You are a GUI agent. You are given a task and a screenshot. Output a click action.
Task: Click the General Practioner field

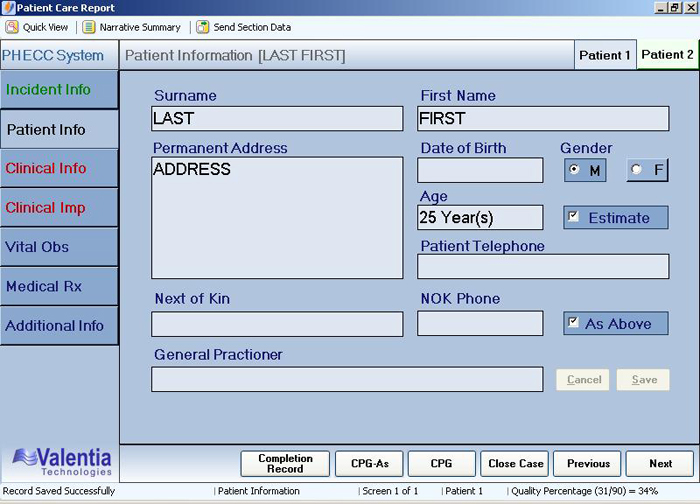point(347,379)
